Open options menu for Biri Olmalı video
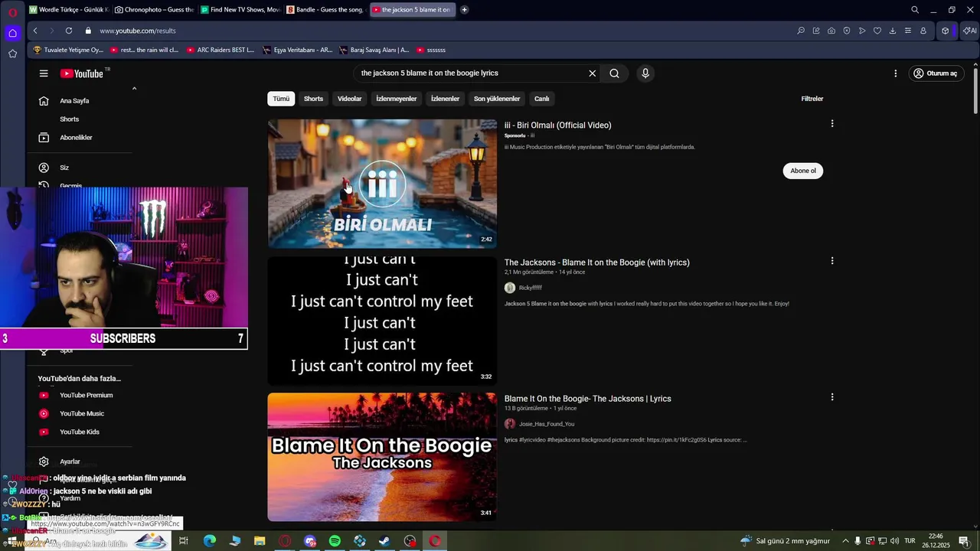The height and width of the screenshot is (551, 980). (832, 123)
